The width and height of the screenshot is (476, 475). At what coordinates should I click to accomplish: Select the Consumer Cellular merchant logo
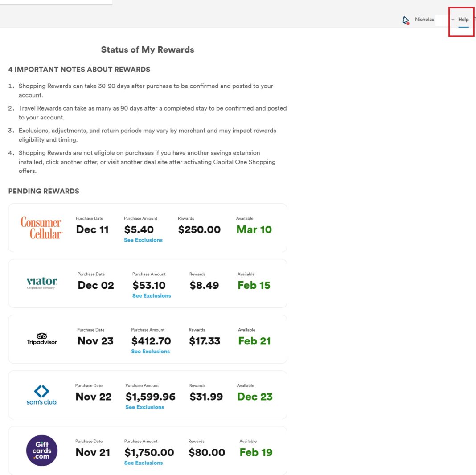click(41, 228)
